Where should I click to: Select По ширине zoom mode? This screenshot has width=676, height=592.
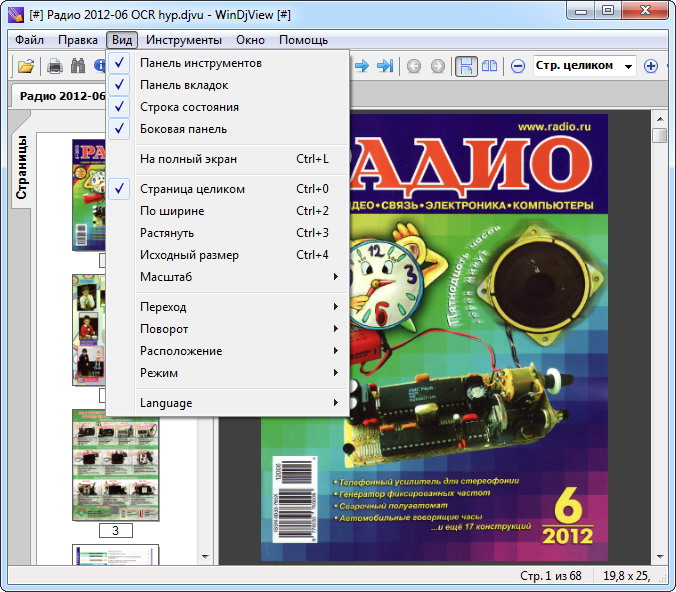(228, 211)
